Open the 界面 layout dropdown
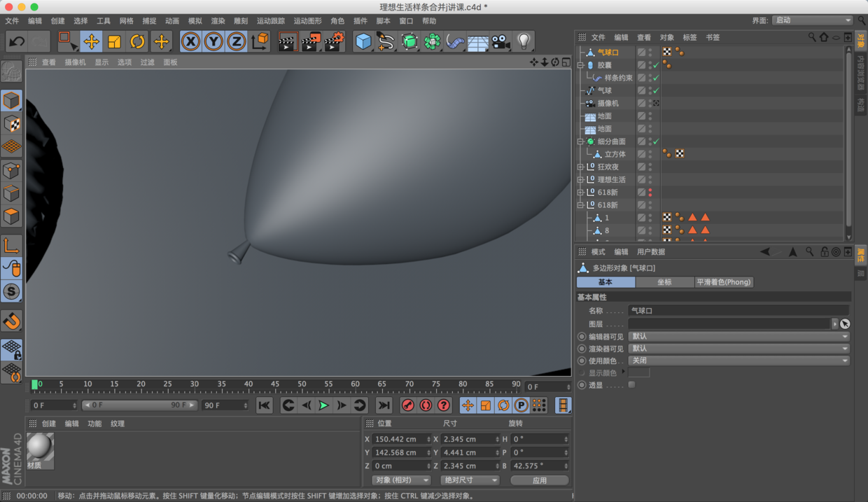The width and height of the screenshot is (868, 502). [x=812, y=20]
